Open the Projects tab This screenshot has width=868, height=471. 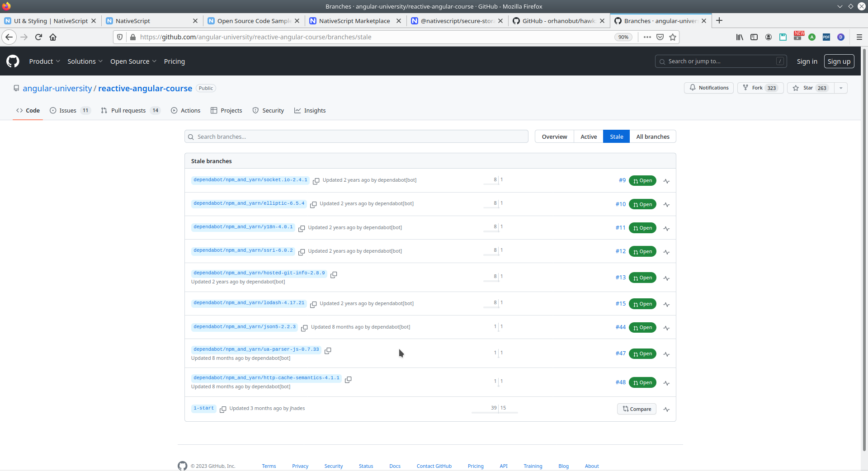[x=226, y=110]
